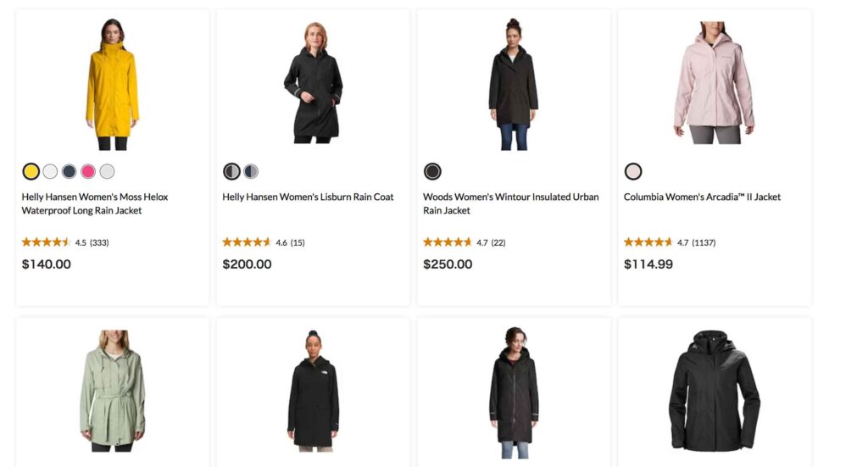Click the pink Columbia jacket product photo

click(x=714, y=83)
